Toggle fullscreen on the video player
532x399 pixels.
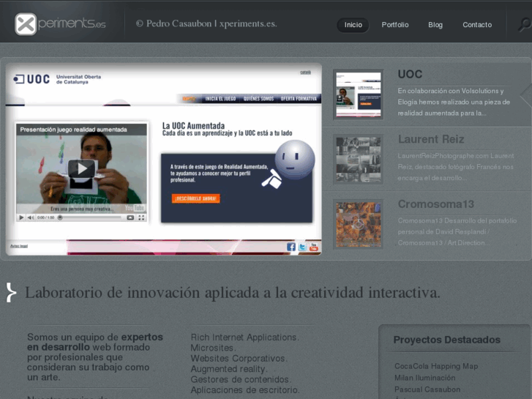141,217
